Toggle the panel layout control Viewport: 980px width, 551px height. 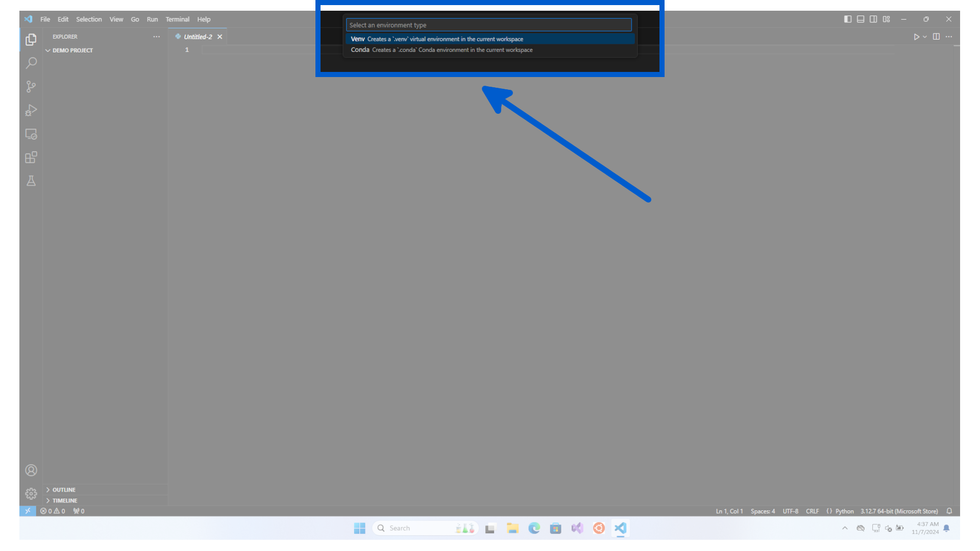[x=861, y=19]
